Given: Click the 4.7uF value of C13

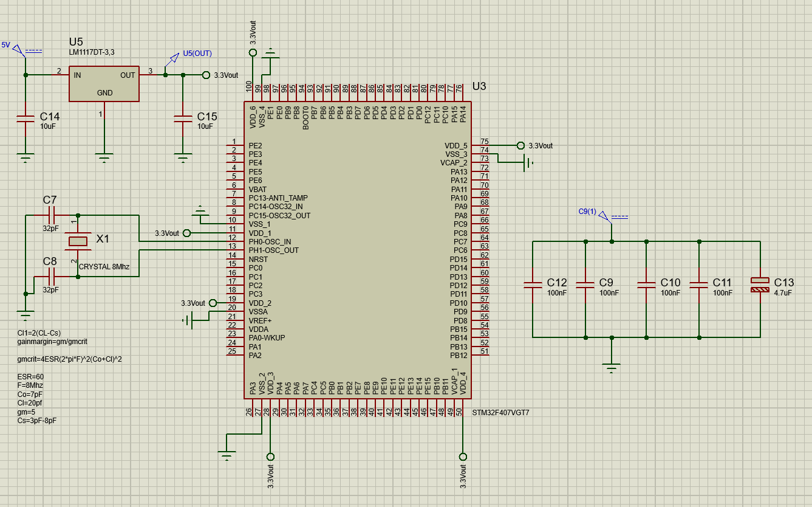Looking at the screenshot, I should [783, 293].
